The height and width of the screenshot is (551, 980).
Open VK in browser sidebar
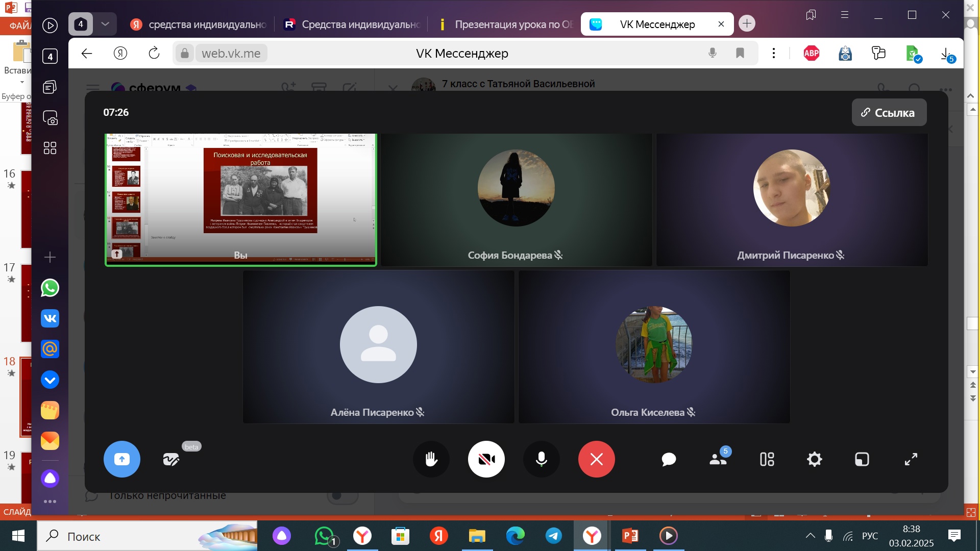coord(50,318)
